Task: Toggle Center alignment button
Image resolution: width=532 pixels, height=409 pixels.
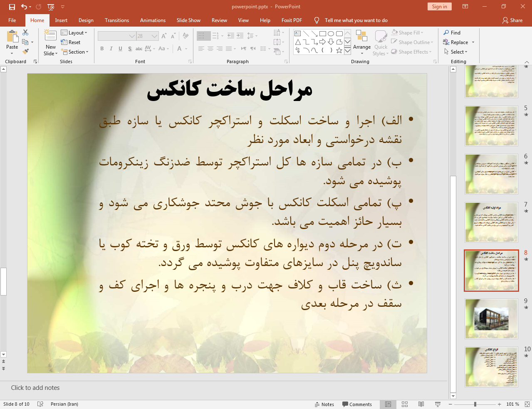Action: coord(210,49)
